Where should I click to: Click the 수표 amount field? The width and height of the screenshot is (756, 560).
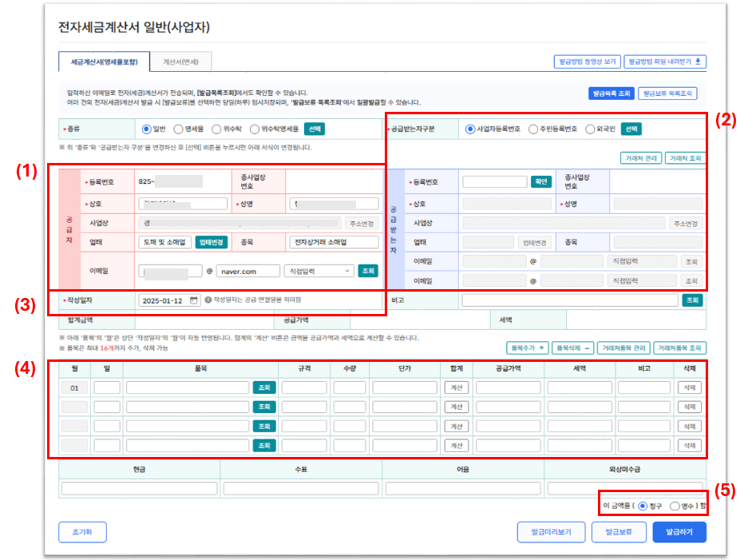(301, 489)
